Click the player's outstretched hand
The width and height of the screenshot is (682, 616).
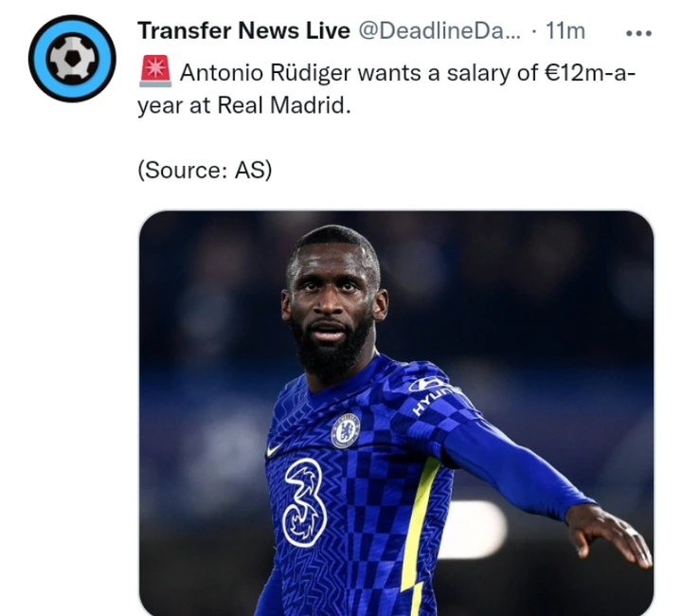pos(611,534)
